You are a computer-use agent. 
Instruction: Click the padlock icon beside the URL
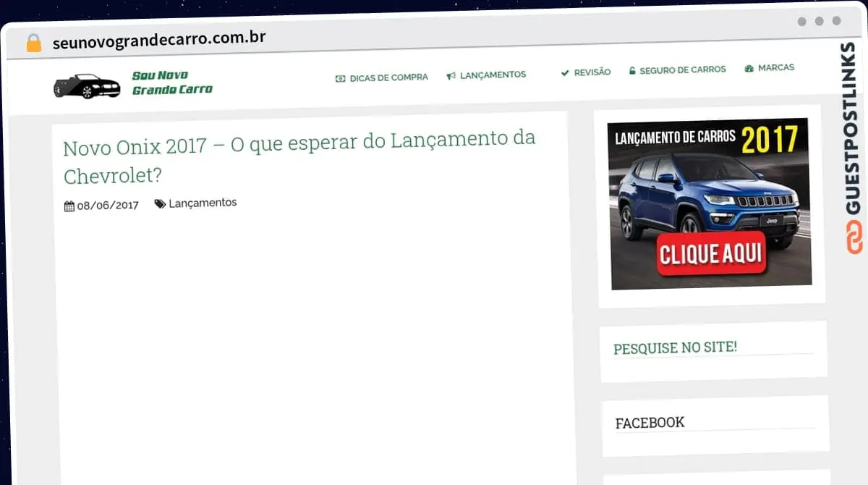(34, 43)
